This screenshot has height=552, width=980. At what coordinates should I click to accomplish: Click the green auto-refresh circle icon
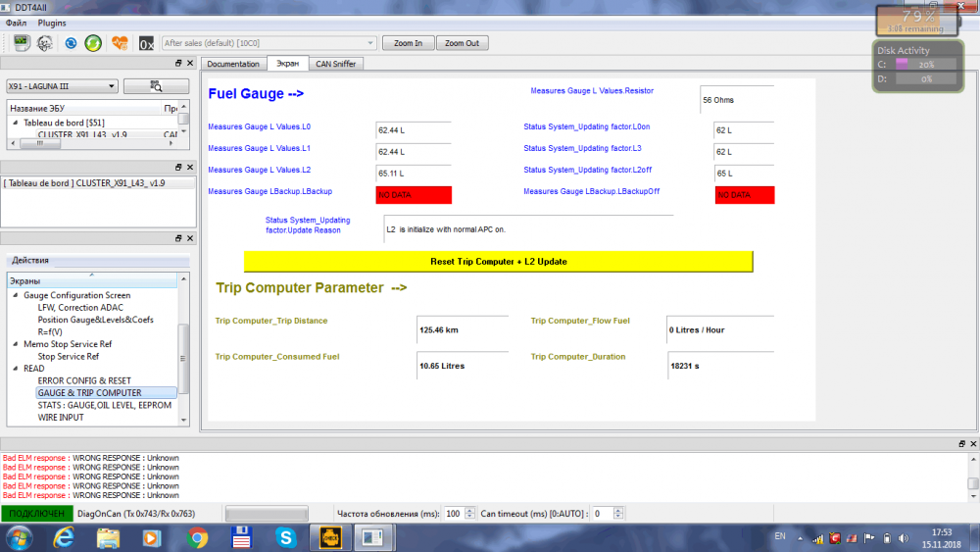pyautogui.click(x=93, y=42)
